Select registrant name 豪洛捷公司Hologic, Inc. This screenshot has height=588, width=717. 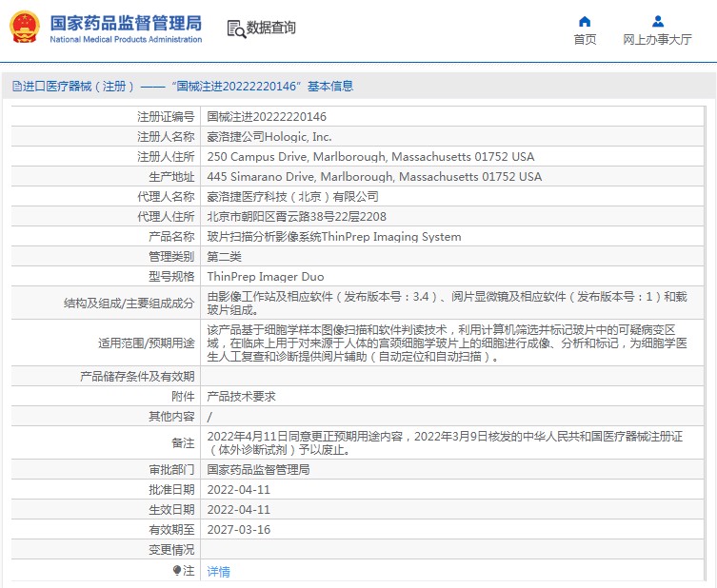[x=269, y=137]
